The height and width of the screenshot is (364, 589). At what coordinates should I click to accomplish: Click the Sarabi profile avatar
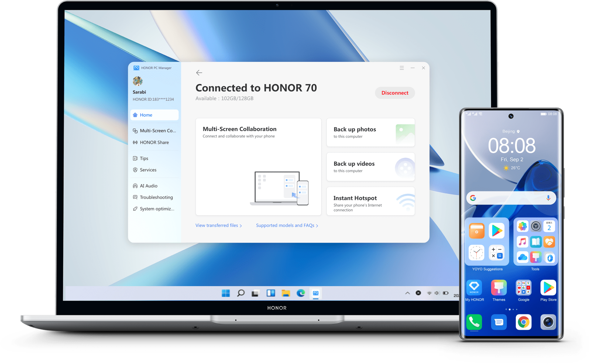pyautogui.click(x=138, y=81)
